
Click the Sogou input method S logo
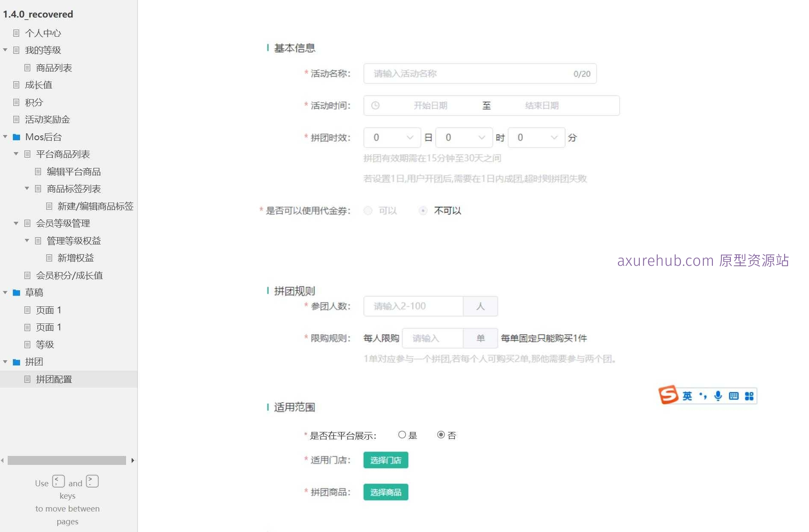click(669, 395)
